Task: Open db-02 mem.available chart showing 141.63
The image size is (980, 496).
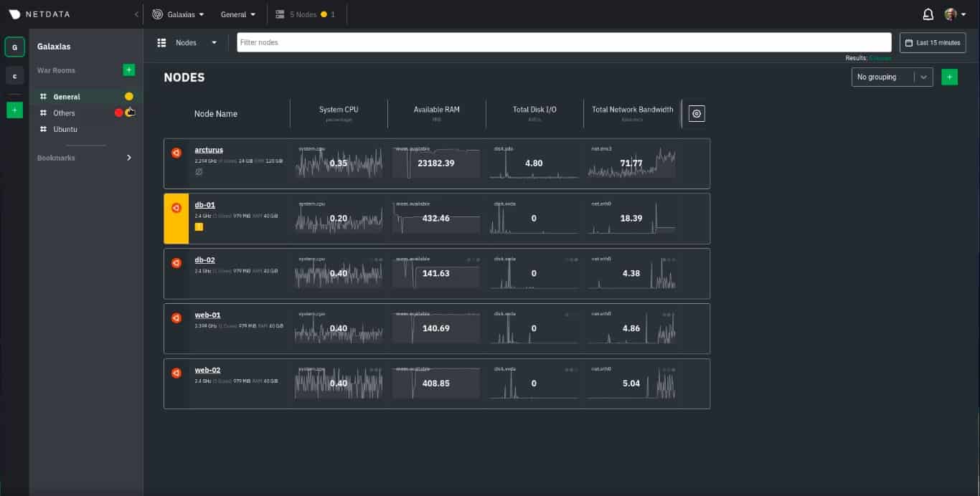Action: (436, 273)
